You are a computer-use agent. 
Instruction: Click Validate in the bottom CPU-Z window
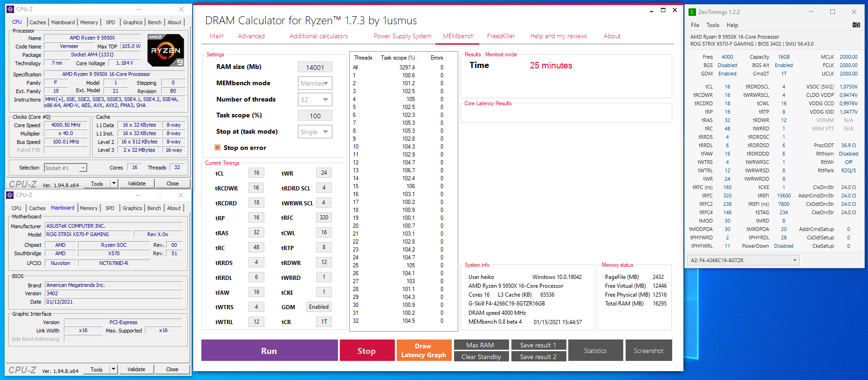click(136, 369)
